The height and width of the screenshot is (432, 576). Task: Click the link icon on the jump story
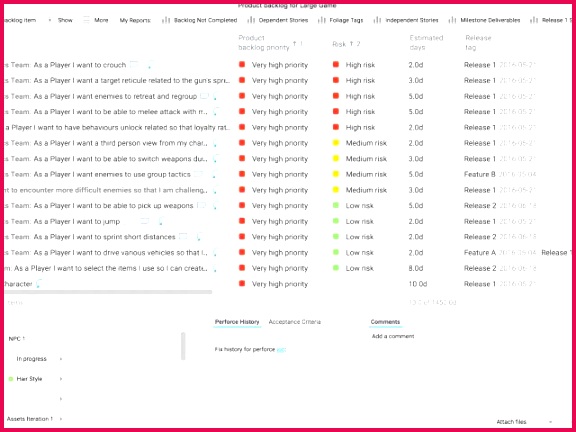tap(161, 222)
